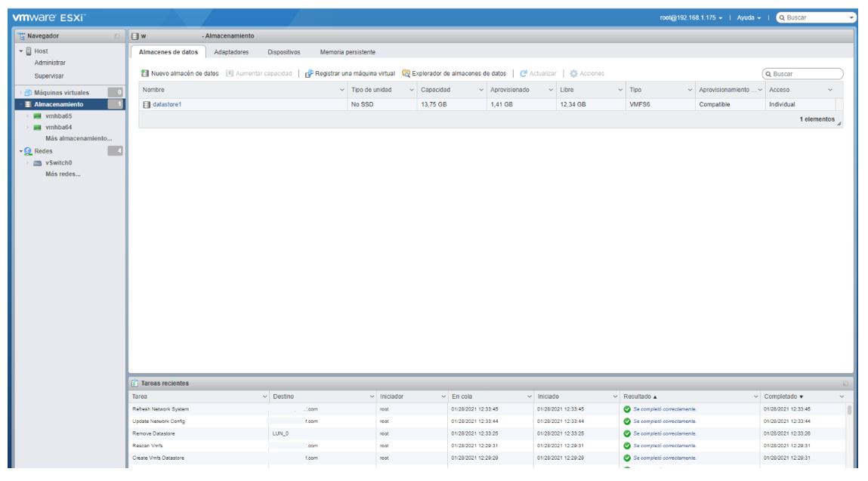Click the success icon of Remove Datastore task
868x481 pixels.
[x=627, y=433]
